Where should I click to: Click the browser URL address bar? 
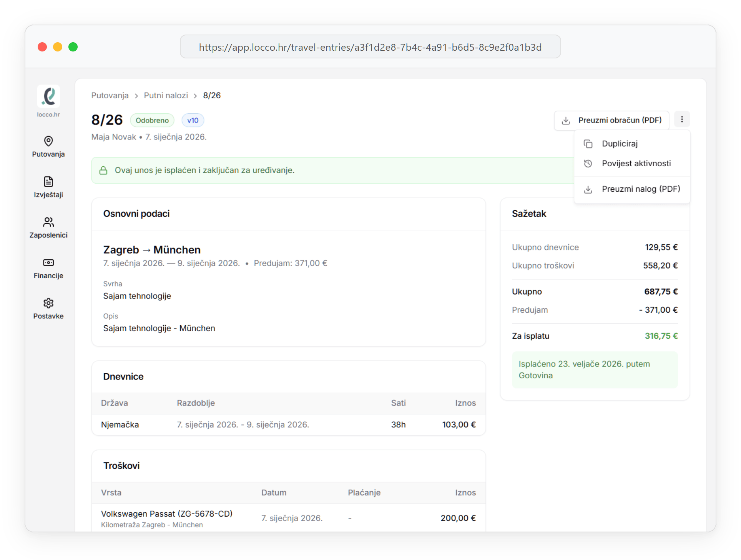[370, 47]
